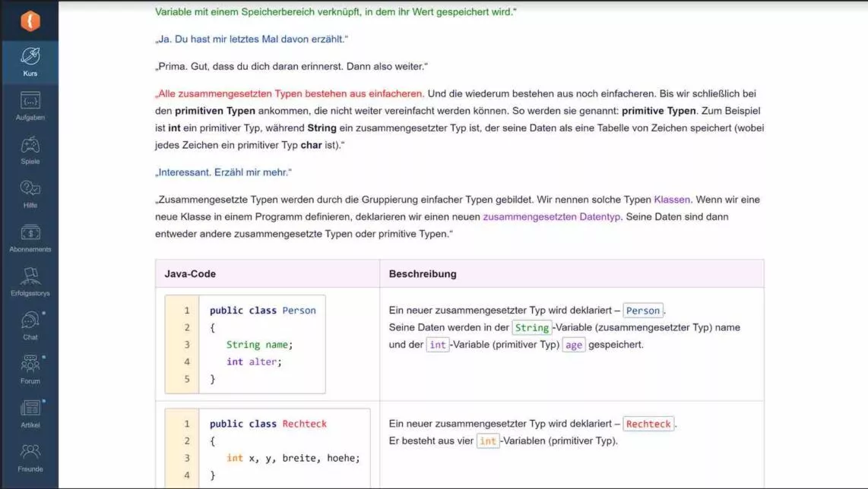868x489 pixels.
Task: Open the Kurs sidebar section
Action: click(x=30, y=62)
